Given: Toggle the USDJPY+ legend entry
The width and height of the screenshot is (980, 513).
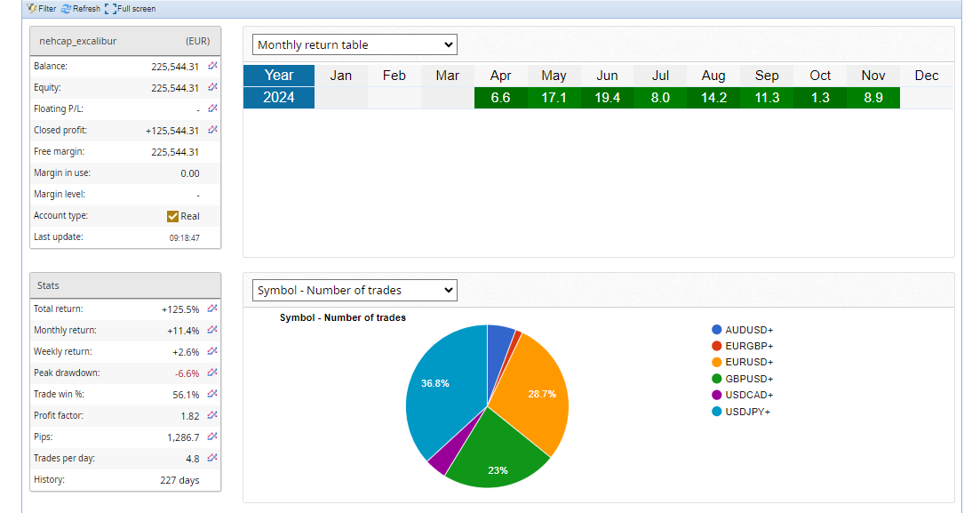Looking at the screenshot, I should tap(742, 411).
